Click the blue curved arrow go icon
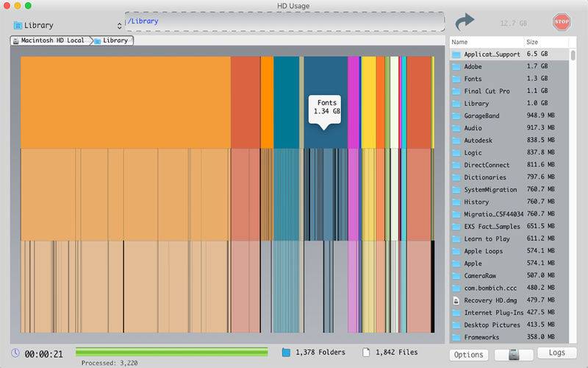Viewport: 588px width, 368px height. click(x=465, y=23)
